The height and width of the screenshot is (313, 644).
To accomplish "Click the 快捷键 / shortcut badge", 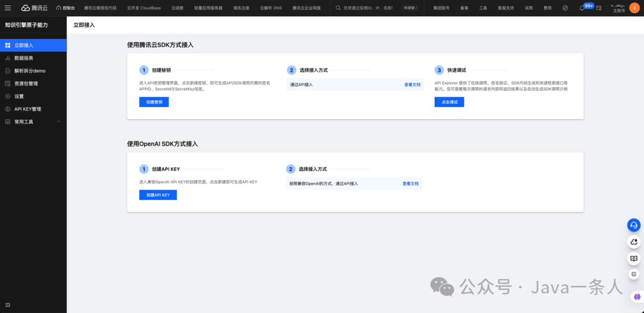I will 410,8.
